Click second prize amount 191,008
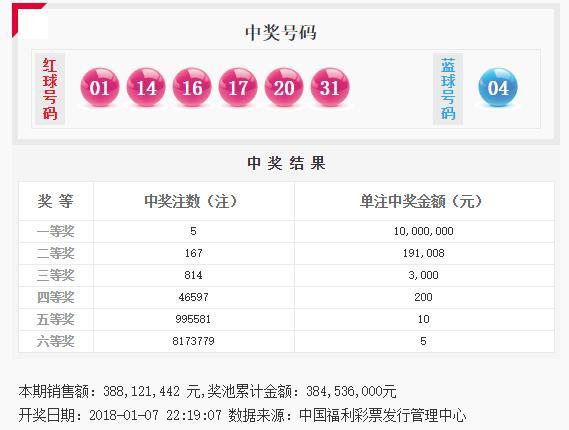 (x=423, y=253)
